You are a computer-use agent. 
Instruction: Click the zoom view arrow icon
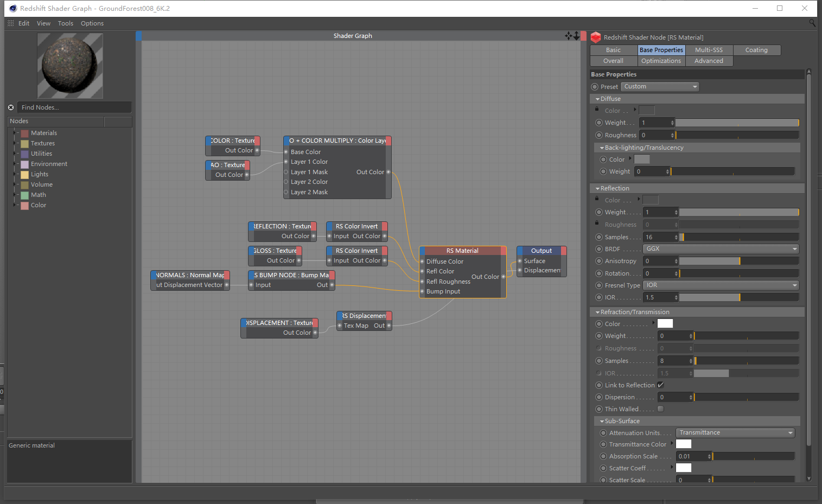tap(576, 36)
